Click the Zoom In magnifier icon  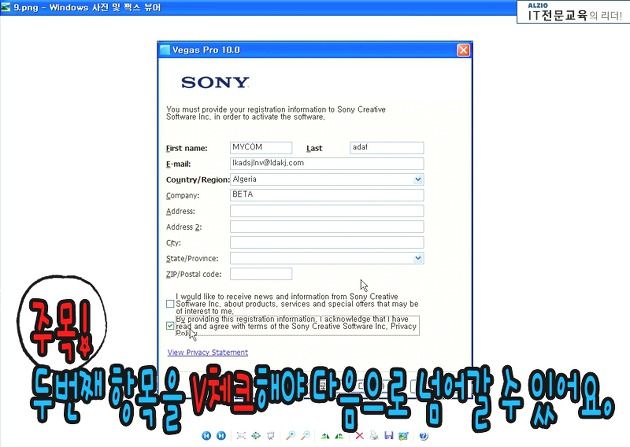(x=290, y=436)
